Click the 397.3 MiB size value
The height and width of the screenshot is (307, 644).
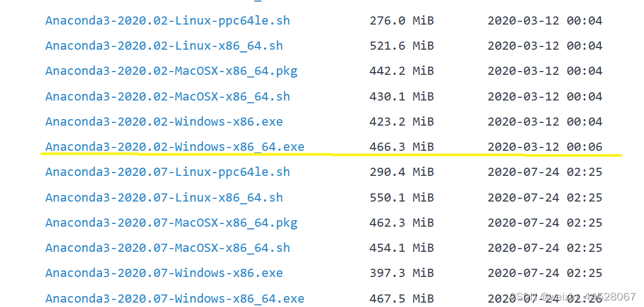402,273
